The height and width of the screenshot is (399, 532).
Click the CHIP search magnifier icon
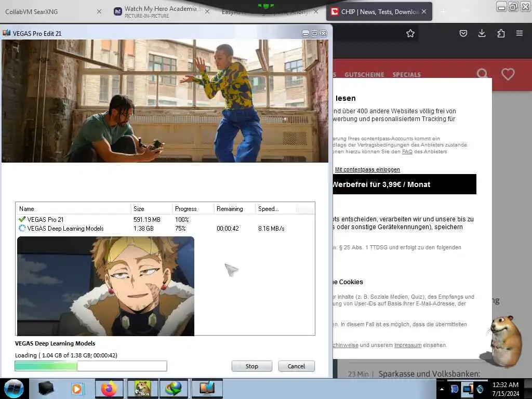[483, 74]
